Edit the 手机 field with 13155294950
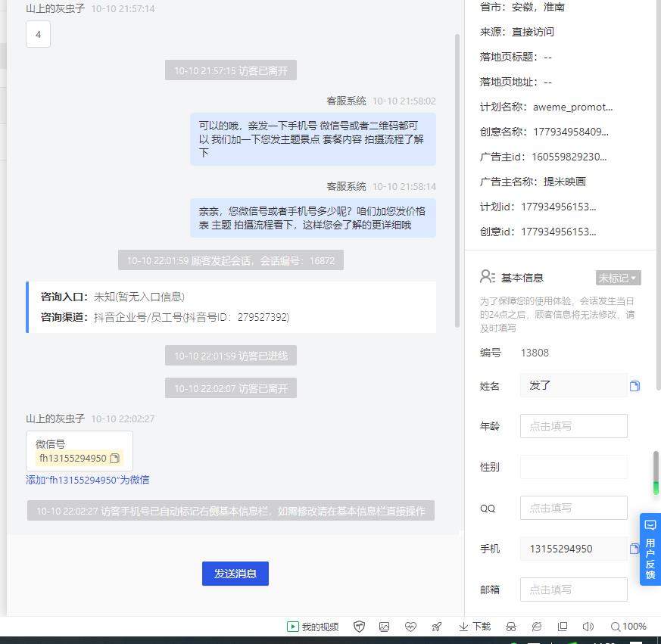Image resolution: width=661 pixels, height=644 pixels. (573, 549)
